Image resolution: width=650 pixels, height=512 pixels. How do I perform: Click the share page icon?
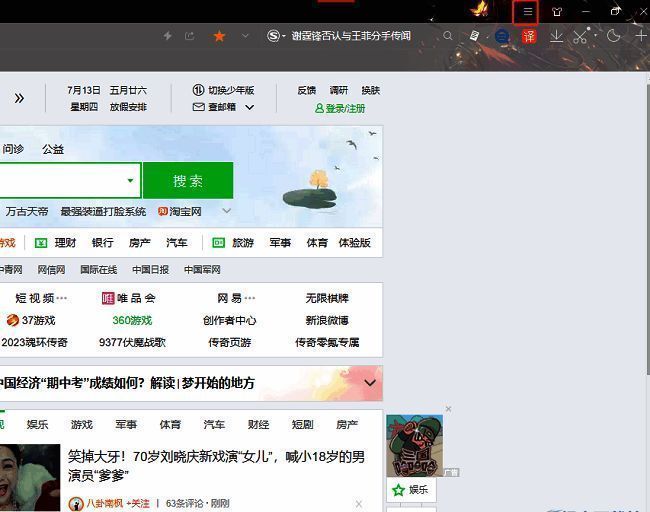coord(190,36)
